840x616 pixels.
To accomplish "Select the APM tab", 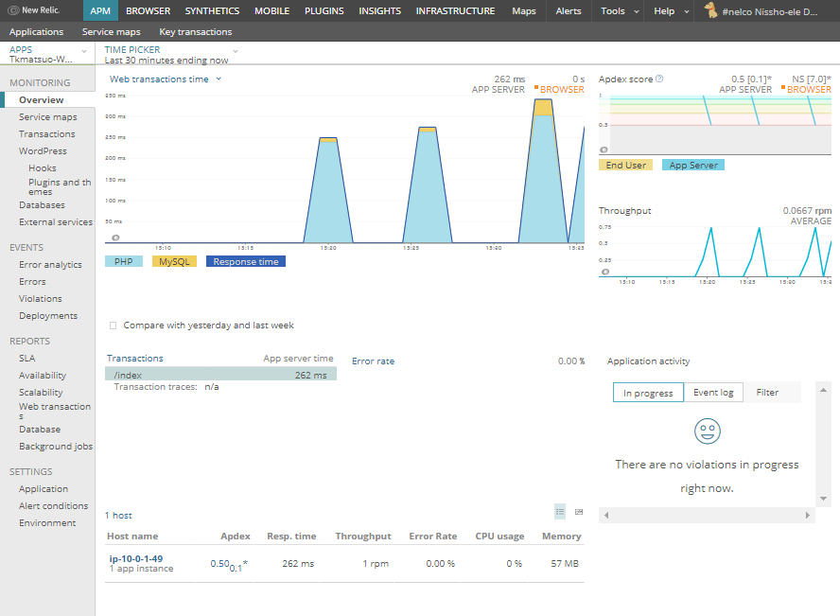I will 100,10.
